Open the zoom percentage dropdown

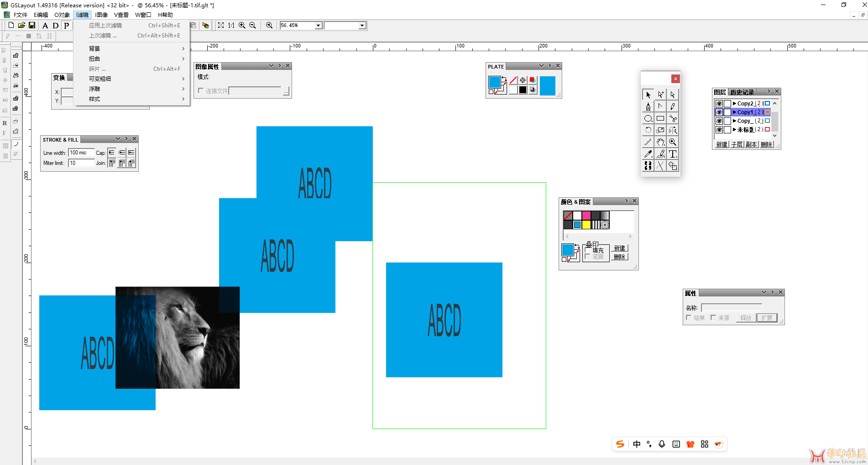click(x=318, y=26)
